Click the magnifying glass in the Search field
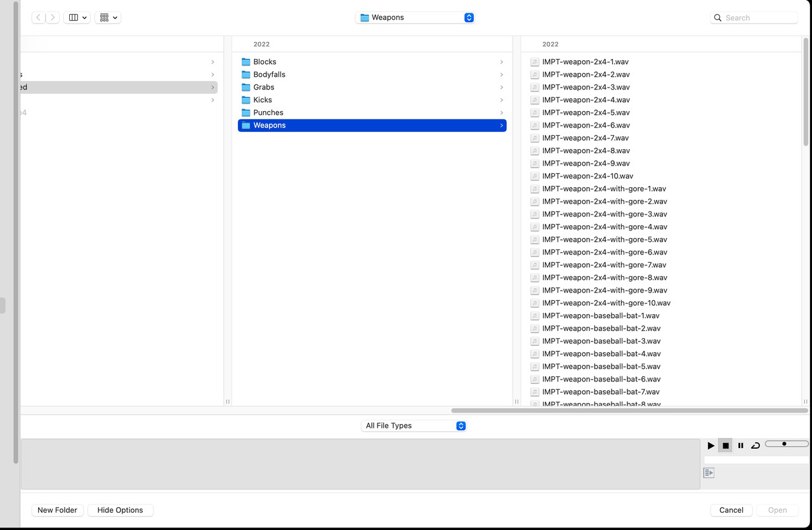 click(x=717, y=17)
